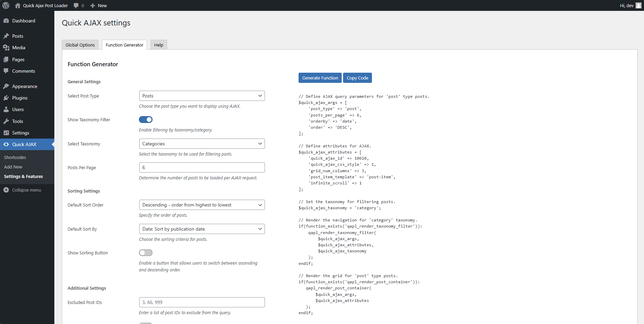Switch to the Help tab
The width and height of the screenshot is (644, 324).
coord(159,45)
